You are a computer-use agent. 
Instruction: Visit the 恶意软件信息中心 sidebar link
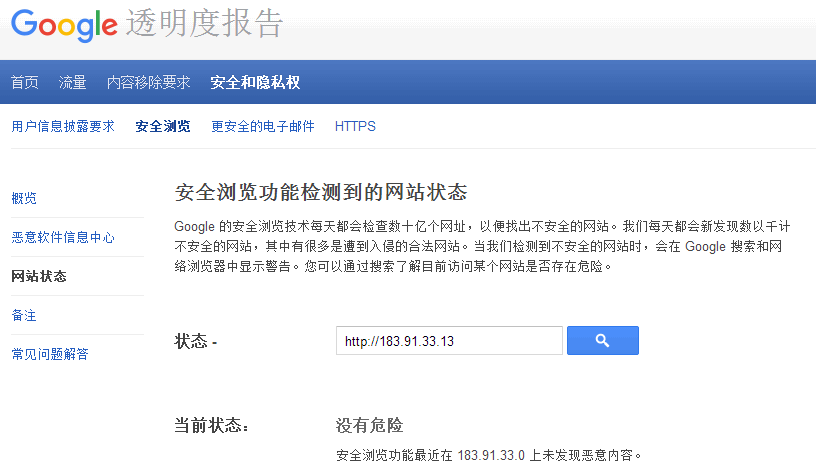tap(63, 237)
